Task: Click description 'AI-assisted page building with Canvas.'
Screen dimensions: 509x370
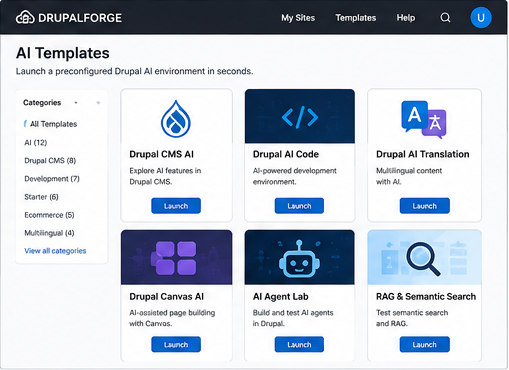Action: [x=172, y=318]
